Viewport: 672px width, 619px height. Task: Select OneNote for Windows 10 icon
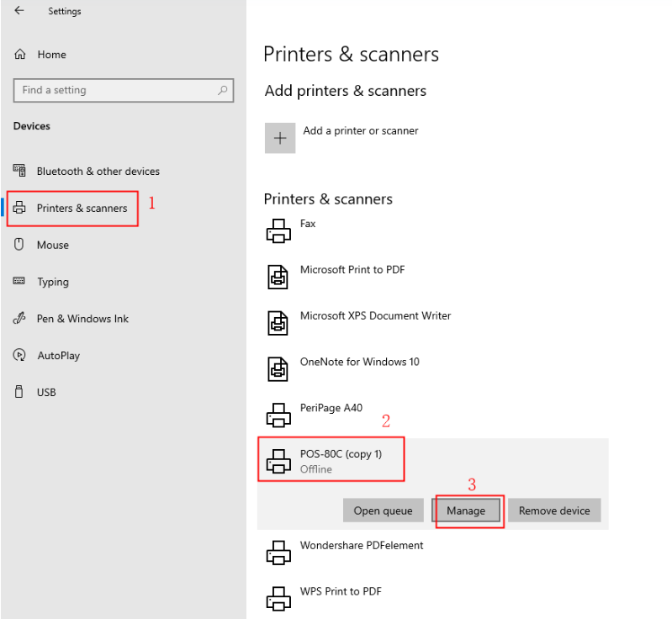[x=278, y=369]
